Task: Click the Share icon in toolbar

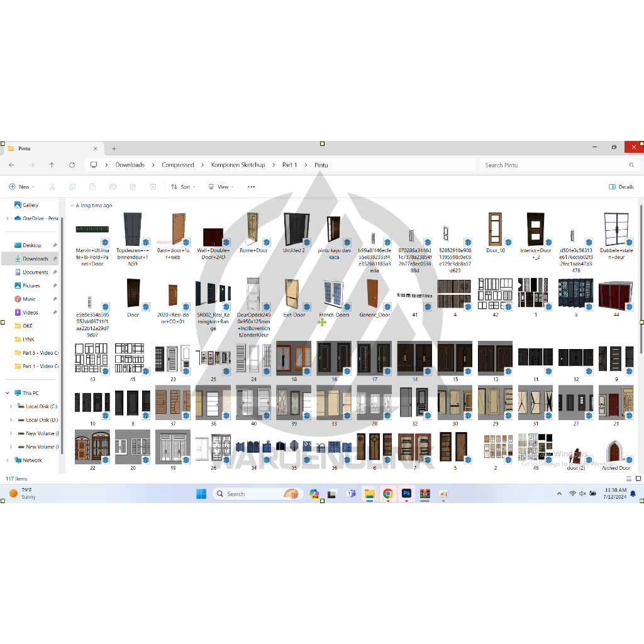Action: (133, 187)
